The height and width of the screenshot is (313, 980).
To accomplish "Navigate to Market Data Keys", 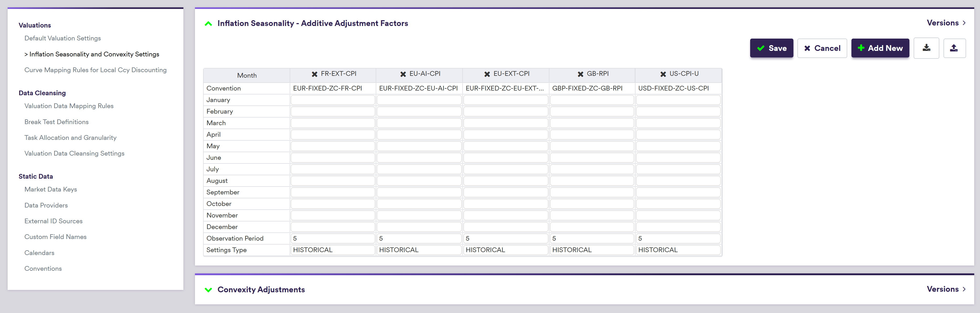I will pyautogui.click(x=51, y=189).
